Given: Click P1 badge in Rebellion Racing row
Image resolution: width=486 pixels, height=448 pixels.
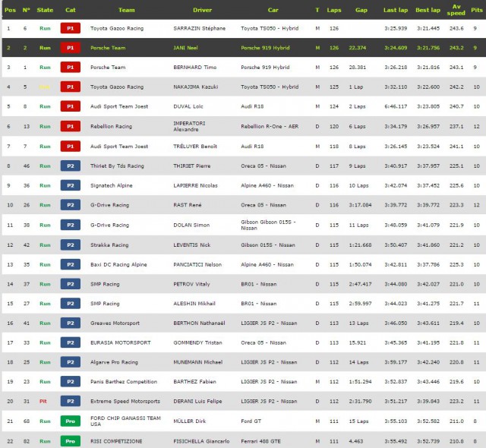Looking at the screenshot, I should tap(71, 126).
